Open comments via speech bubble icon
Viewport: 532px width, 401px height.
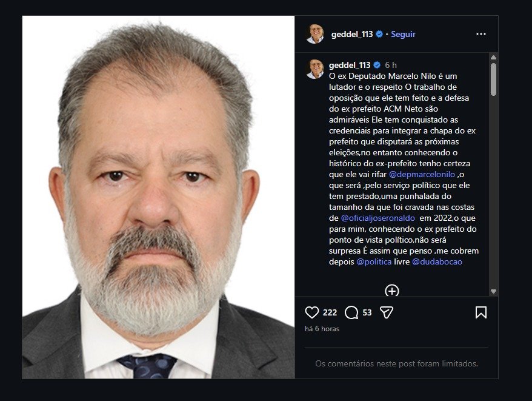351,312
